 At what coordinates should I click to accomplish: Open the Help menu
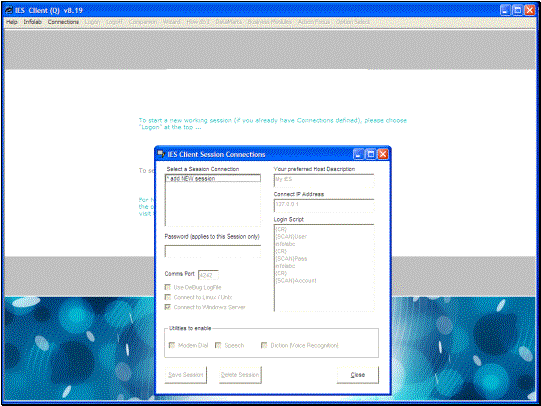point(11,22)
